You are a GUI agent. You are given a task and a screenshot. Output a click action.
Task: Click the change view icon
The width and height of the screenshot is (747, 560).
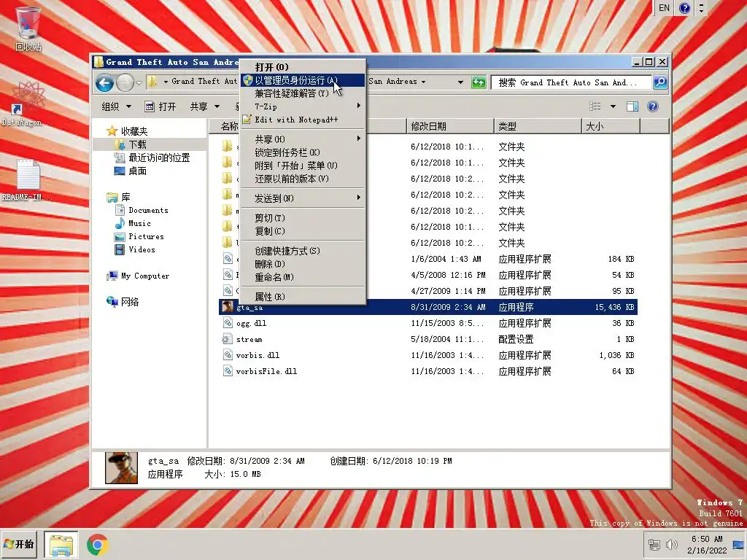[x=595, y=106]
